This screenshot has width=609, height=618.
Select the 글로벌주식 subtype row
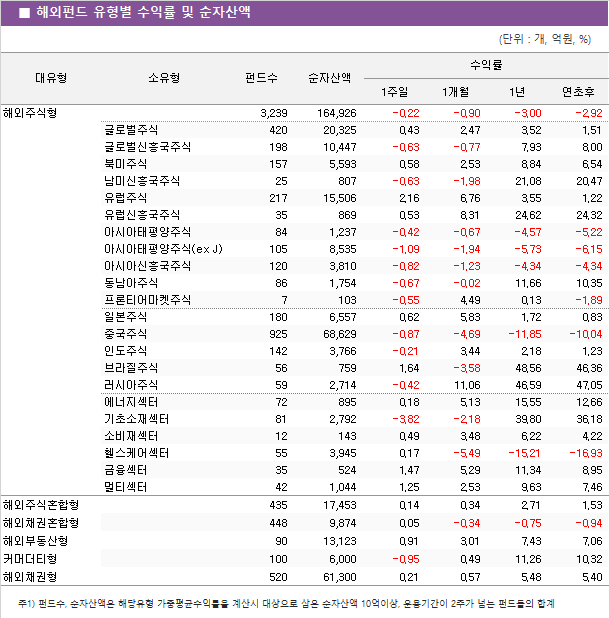tap(130, 130)
